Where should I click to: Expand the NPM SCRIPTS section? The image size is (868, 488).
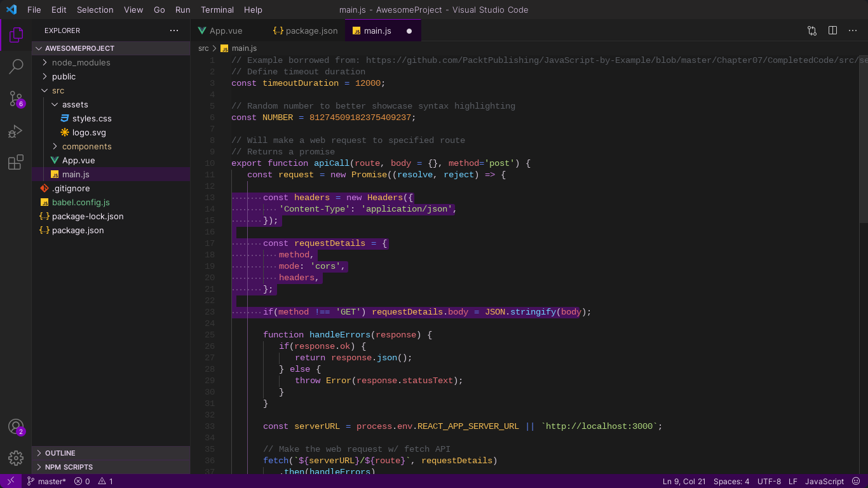pos(69,467)
